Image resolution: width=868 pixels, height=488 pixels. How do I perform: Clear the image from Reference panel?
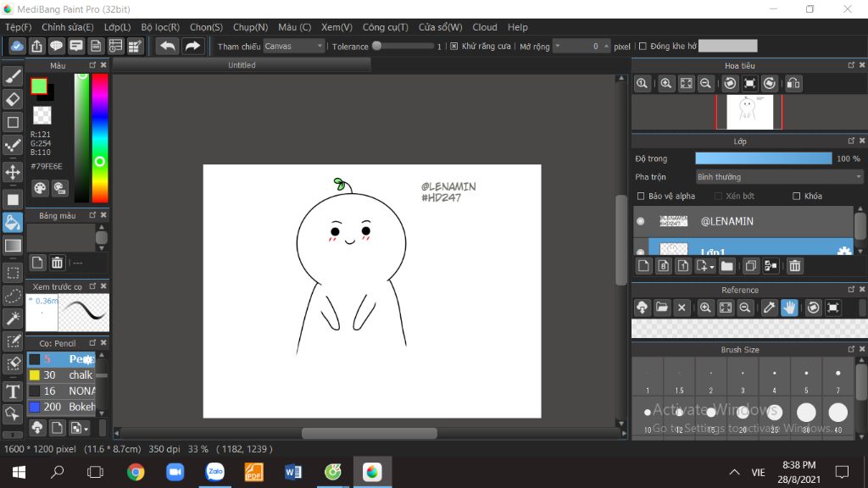coord(682,308)
